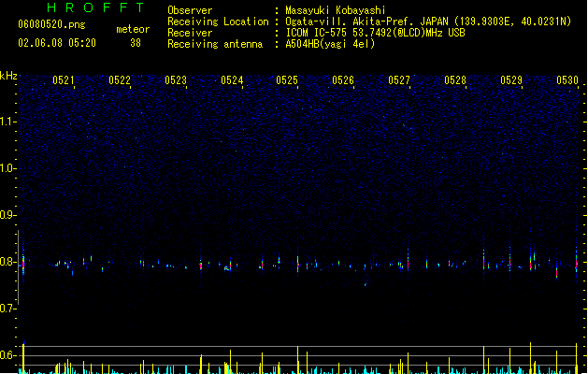This screenshot has height=374, width=588.
Task: Click the Receiver field label
Action: coord(190,33)
